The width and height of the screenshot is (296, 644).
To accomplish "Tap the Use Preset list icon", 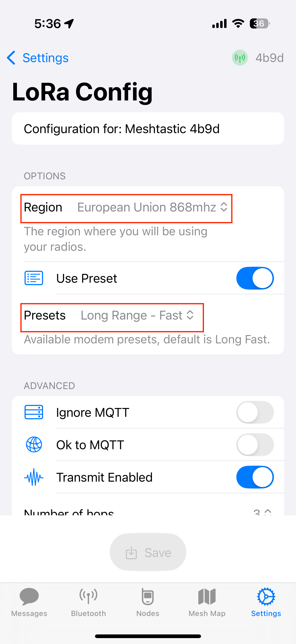I will click(x=34, y=278).
